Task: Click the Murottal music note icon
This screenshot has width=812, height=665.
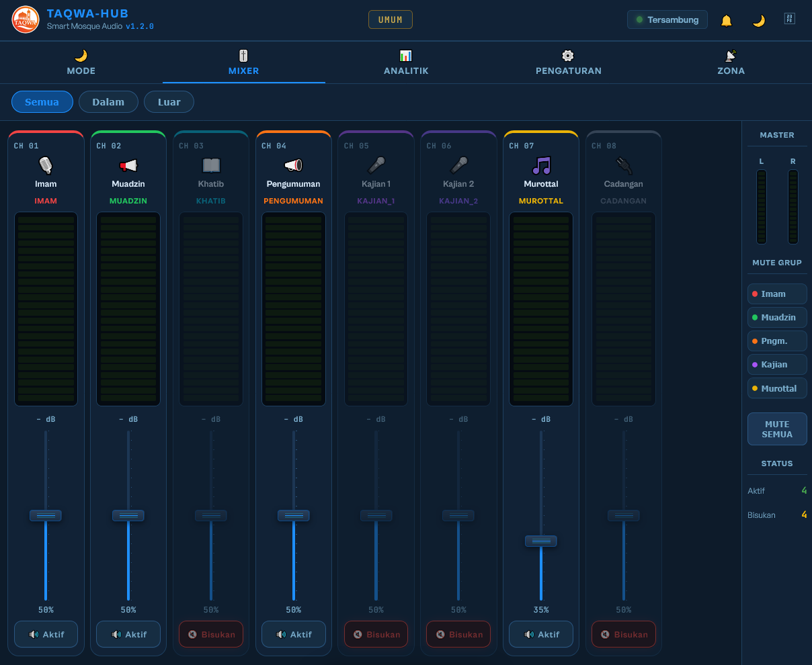Action: point(541,165)
